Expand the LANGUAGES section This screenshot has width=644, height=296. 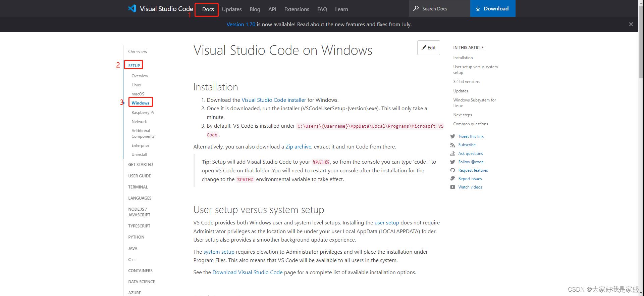pyautogui.click(x=140, y=198)
